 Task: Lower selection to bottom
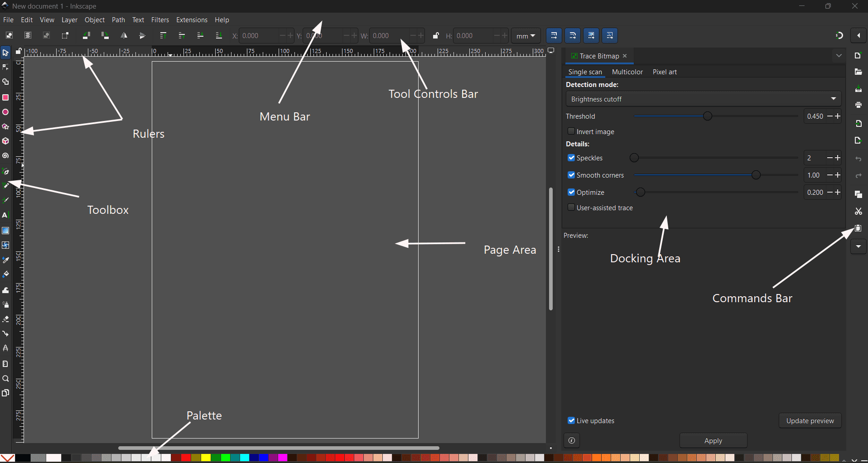point(219,35)
